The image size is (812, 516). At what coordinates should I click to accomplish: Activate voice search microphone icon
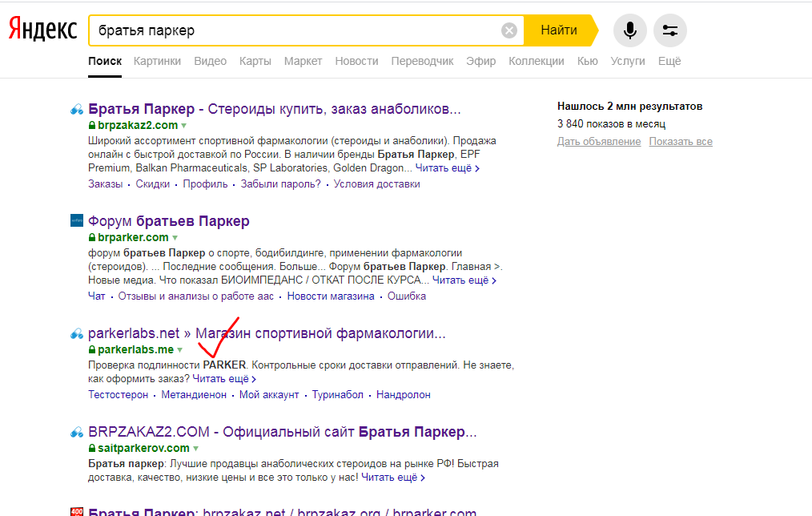(630, 30)
